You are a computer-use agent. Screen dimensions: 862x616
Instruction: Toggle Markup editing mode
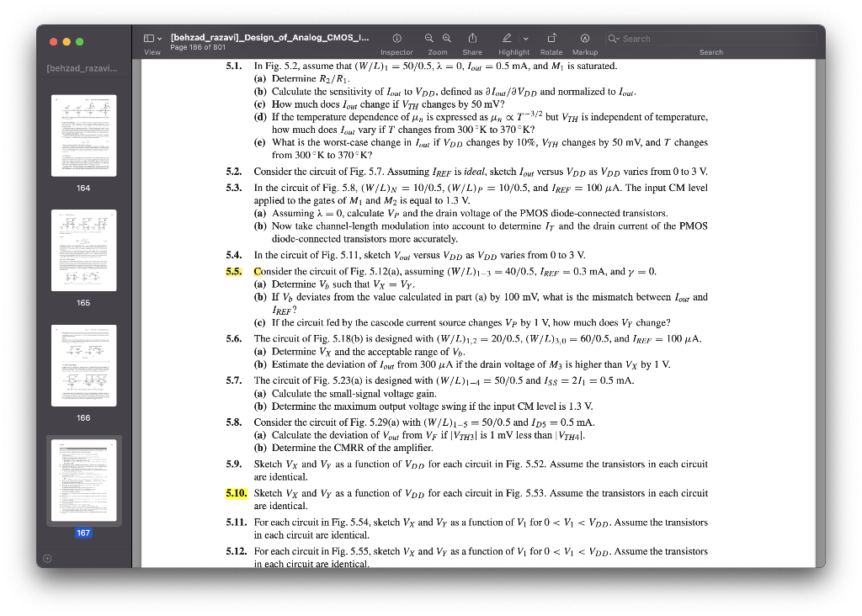[x=584, y=38]
